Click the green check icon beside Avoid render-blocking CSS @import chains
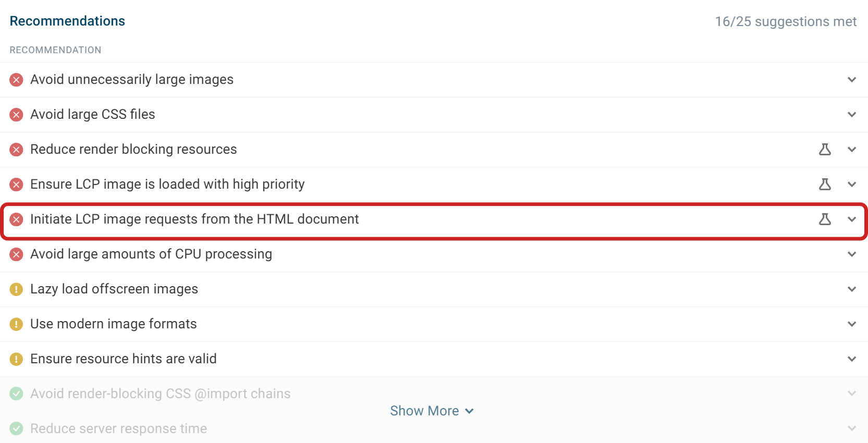This screenshot has width=868, height=443. click(16, 393)
